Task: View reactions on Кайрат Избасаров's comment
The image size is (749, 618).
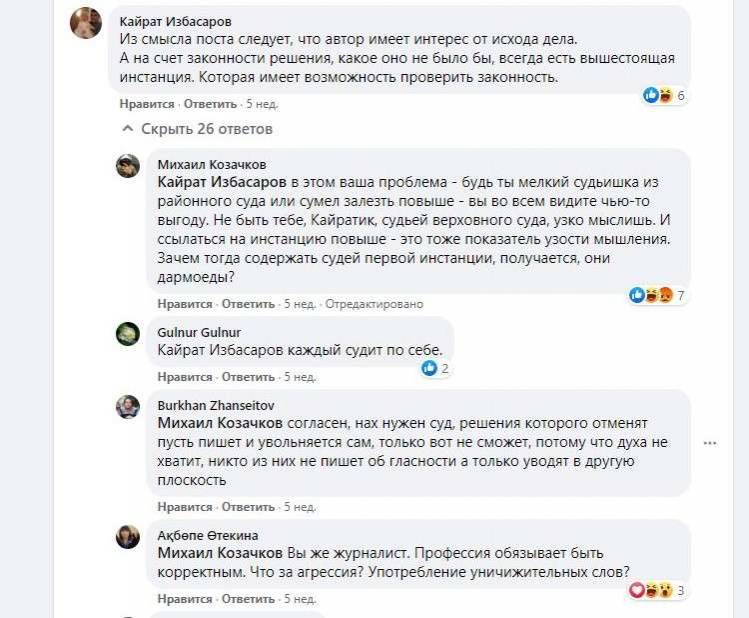Action: [x=665, y=96]
